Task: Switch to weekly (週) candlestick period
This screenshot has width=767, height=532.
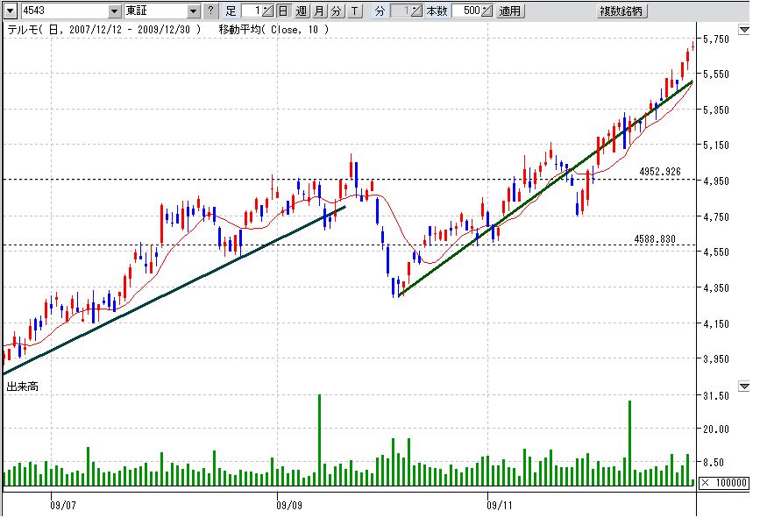Action: point(301,11)
